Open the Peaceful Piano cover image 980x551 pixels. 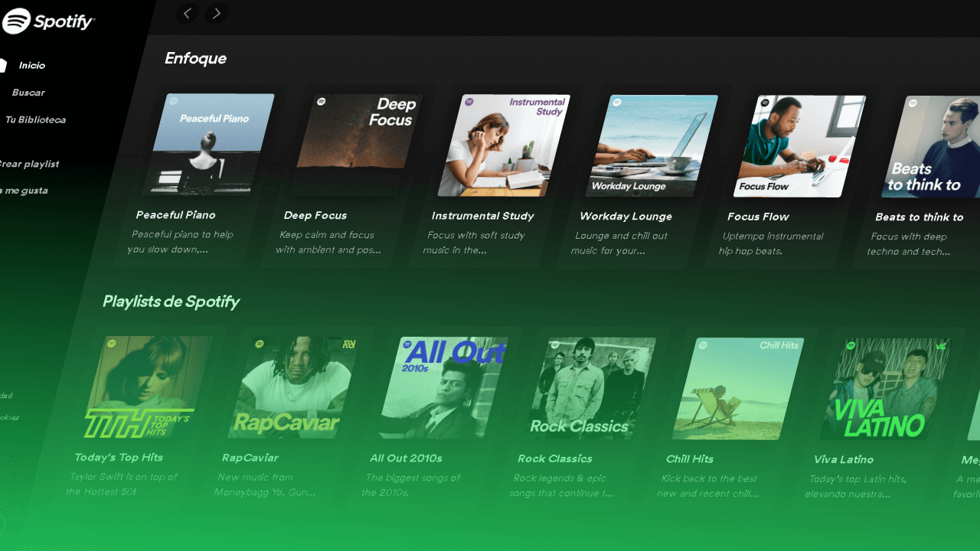[208, 144]
